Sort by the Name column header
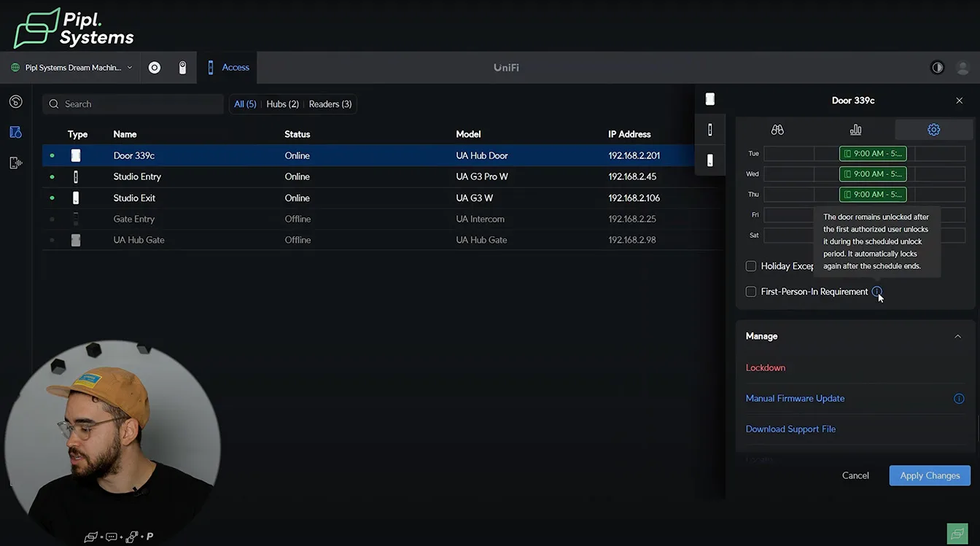 tap(125, 134)
